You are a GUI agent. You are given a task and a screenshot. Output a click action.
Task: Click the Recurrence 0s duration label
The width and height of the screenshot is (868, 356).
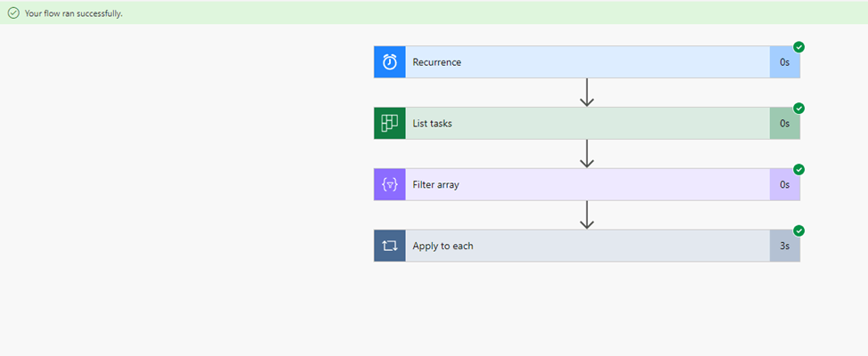784,62
